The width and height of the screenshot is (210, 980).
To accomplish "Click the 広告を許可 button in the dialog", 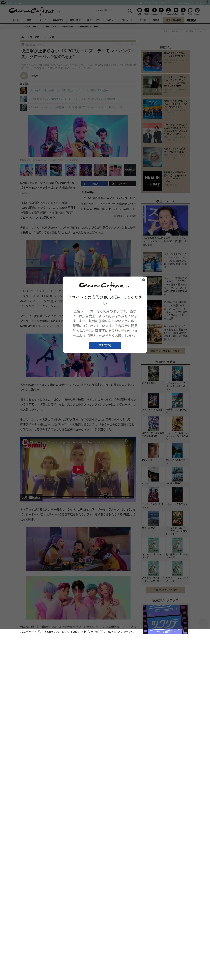I will coord(105,345).
